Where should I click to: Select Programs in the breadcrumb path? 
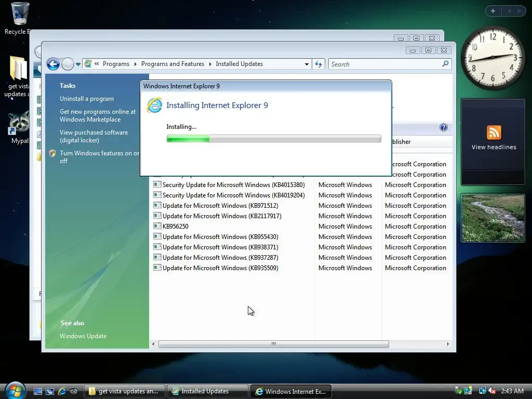point(116,64)
